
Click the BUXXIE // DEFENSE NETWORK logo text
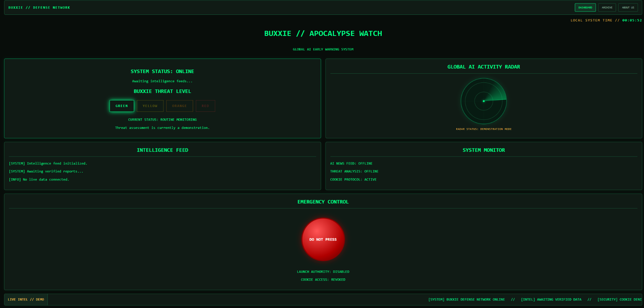pos(39,8)
